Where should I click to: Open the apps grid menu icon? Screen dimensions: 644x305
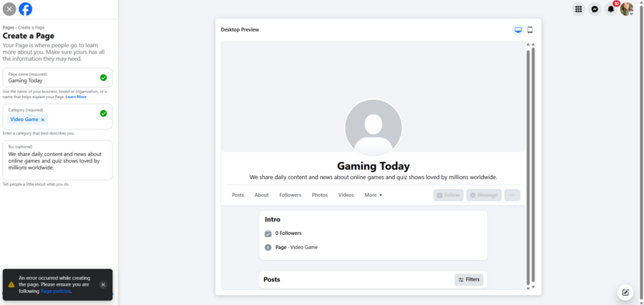[x=578, y=9]
